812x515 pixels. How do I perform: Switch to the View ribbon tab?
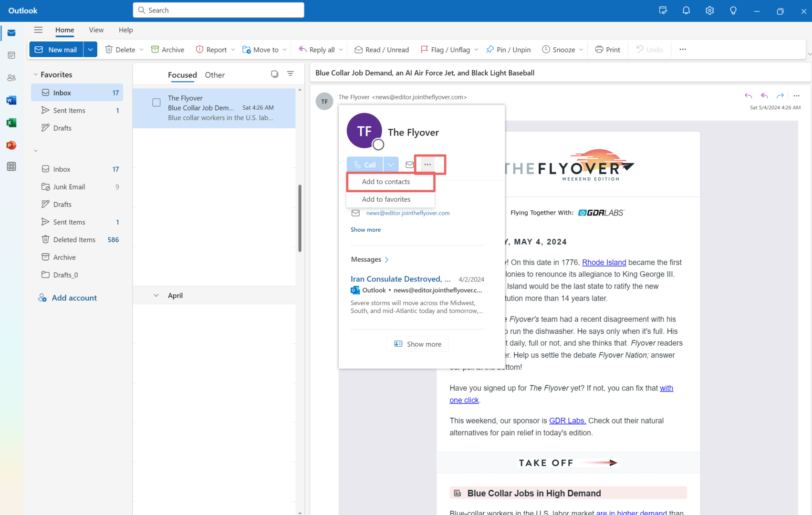point(96,30)
